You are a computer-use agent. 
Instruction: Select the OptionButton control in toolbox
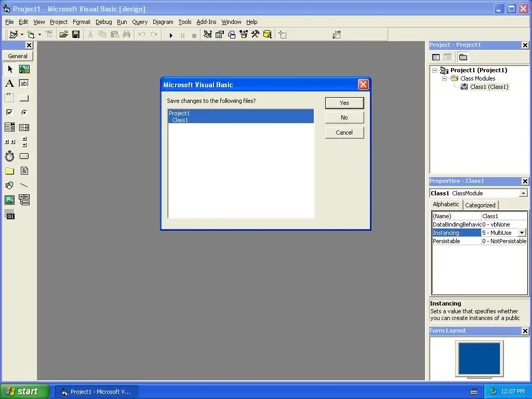coord(24,112)
